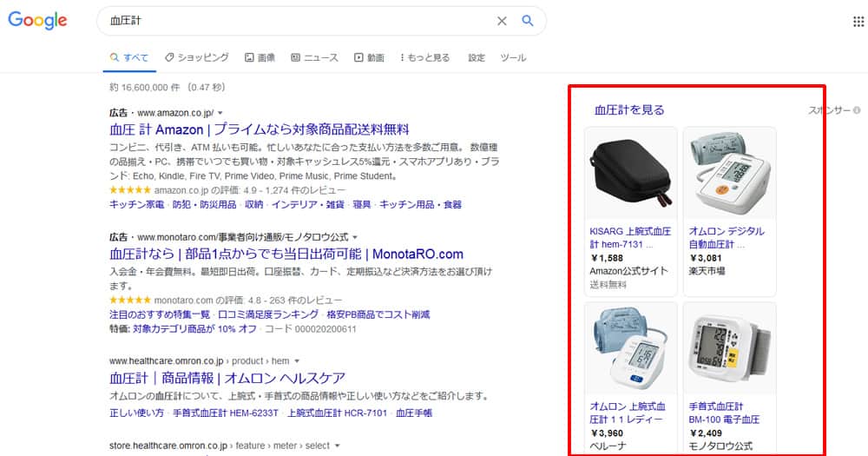Viewport: 868px width, 456px height.
Task: Open the MonotaRO.com 血圧計なら headline
Action: 286,254
